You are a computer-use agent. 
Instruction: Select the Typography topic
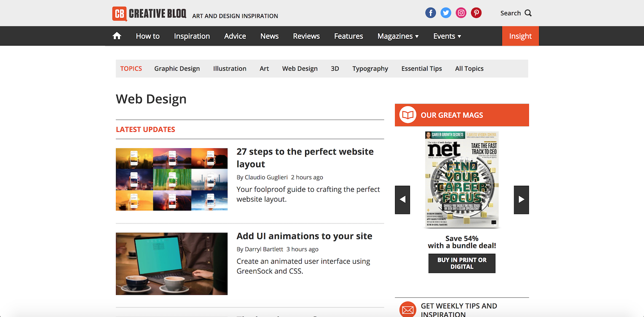pyautogui.click(x=370, y=69)
